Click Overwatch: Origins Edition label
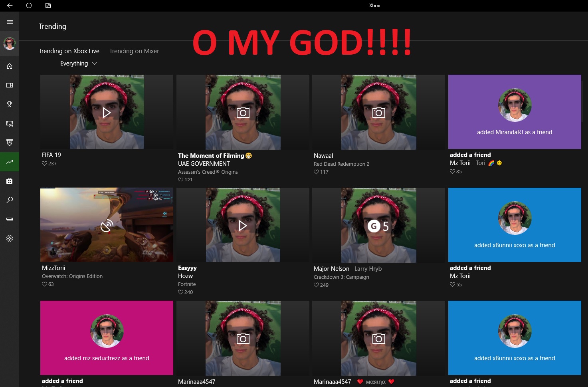This screenshot has height=387, width=588. (72, 276)
